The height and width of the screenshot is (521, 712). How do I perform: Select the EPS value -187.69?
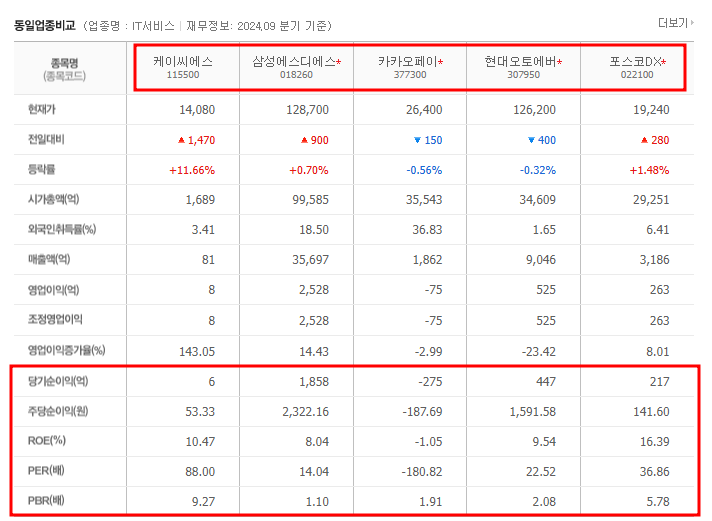[422, 412]
